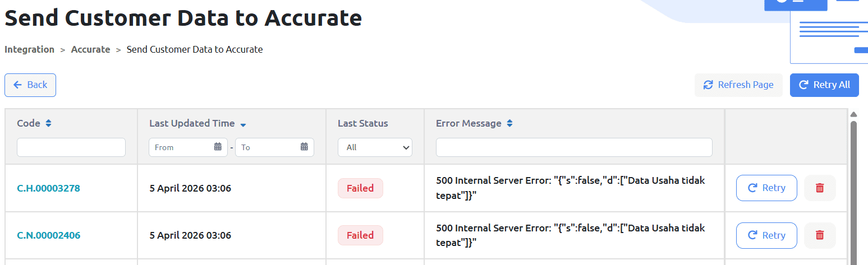Click Failed status badge for C.N.00002406
Screen dimensions: 868x265
(x=360, y=235)
